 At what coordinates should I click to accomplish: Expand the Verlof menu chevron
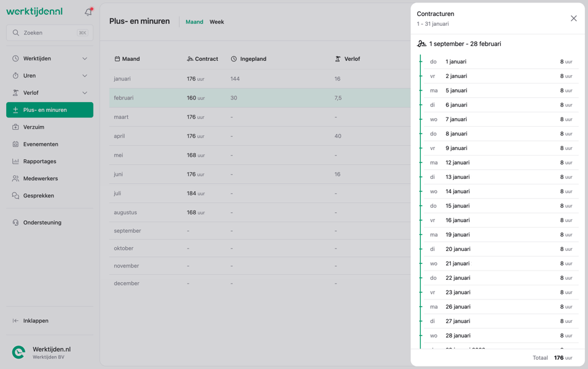(x=85, y=93)
